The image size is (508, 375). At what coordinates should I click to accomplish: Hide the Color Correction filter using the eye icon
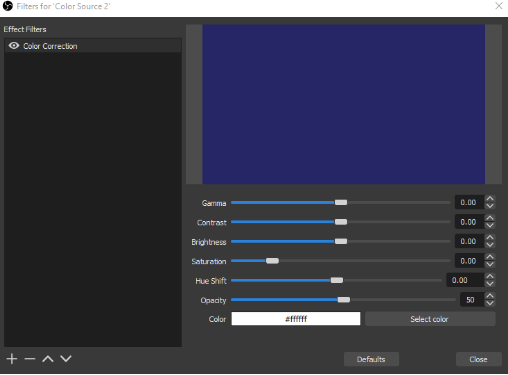point(14,46)
